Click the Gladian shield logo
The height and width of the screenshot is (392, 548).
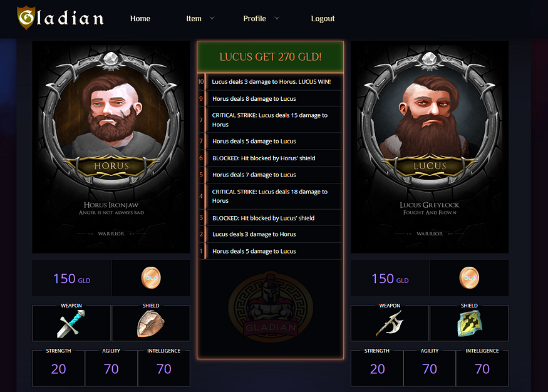coord(26,18)
